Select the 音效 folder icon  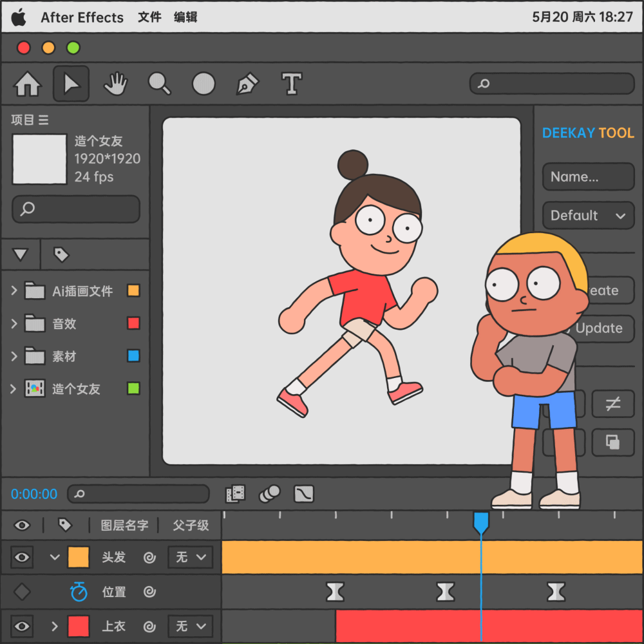point(35,323)
